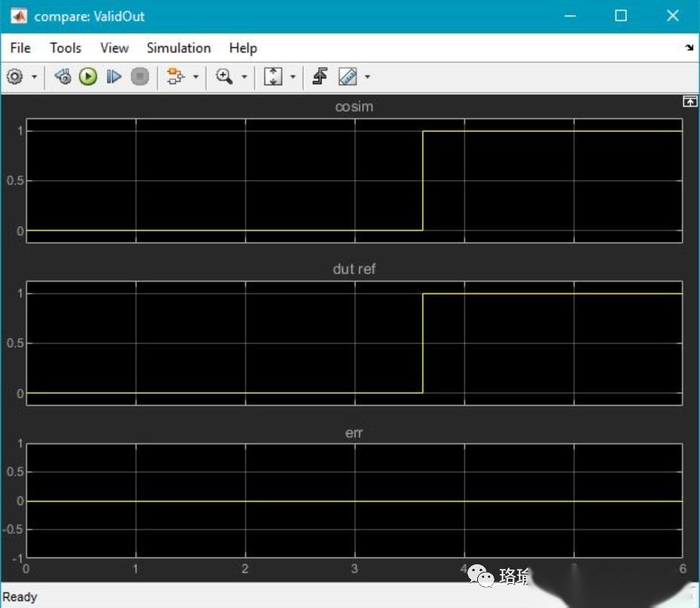Image resolution: width=700 pixels, height=608 pixels.
Task: Open the Configuration Properties gear icon
Action: click(x=14, y=76)
